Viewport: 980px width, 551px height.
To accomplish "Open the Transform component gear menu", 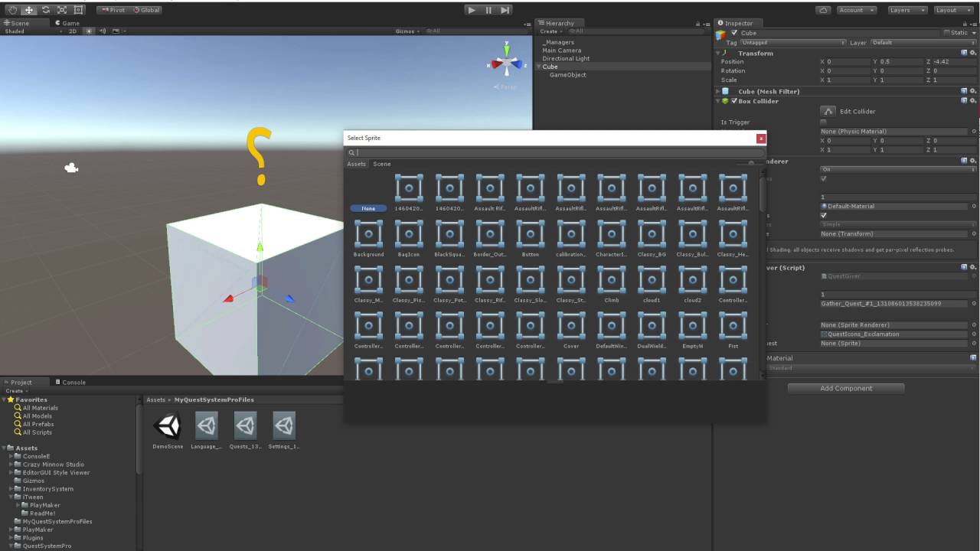I will click(974, 54).
